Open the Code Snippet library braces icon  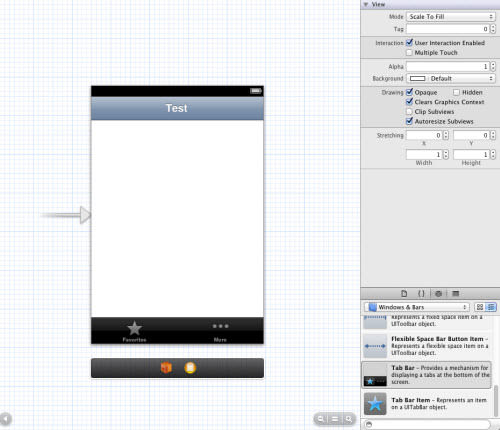(x=421, y=294)
